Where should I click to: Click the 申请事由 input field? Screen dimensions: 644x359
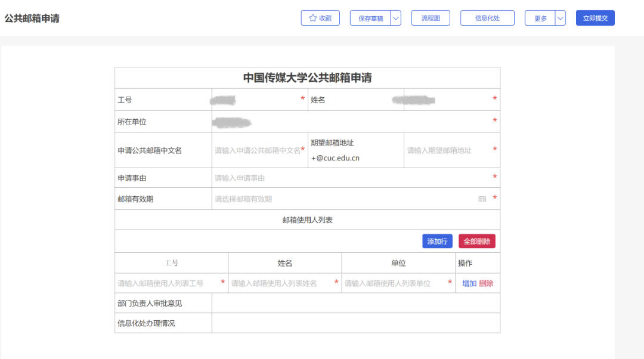352,178
